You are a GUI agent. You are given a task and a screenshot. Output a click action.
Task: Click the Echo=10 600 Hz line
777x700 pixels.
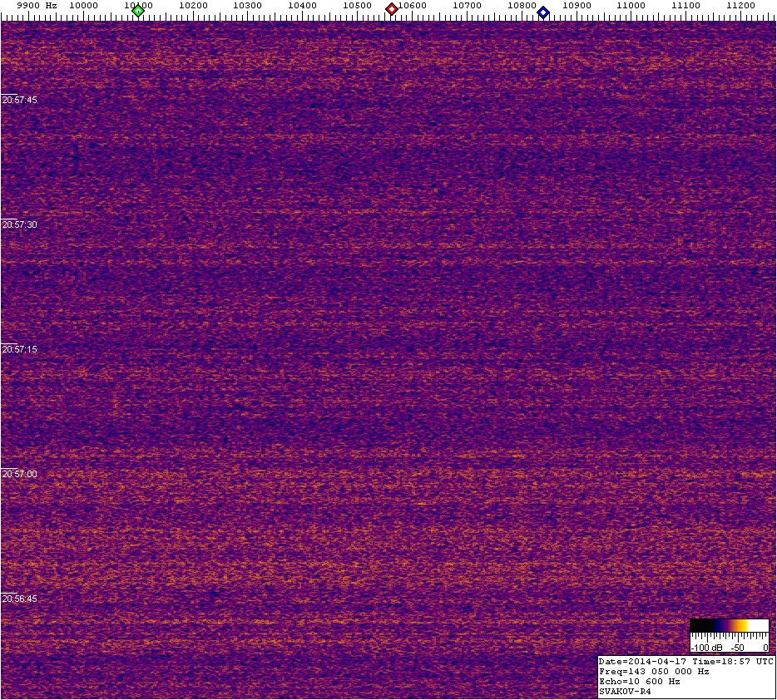(x=639, y=681)
